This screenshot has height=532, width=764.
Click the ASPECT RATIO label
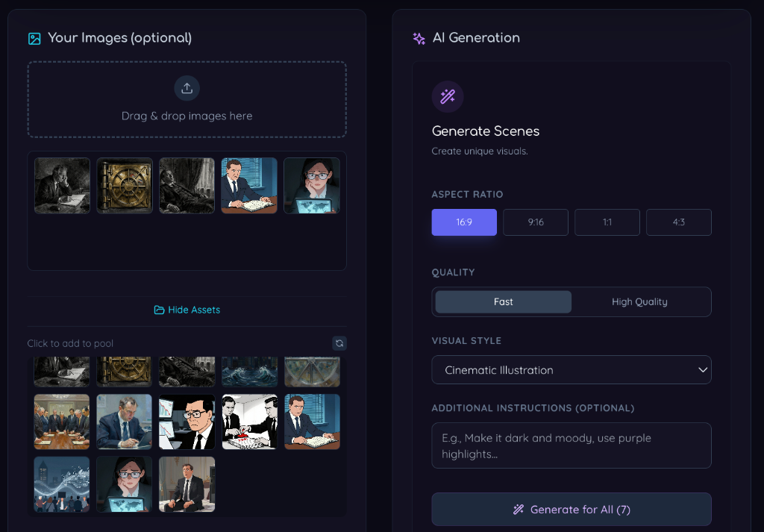[467, 195]
